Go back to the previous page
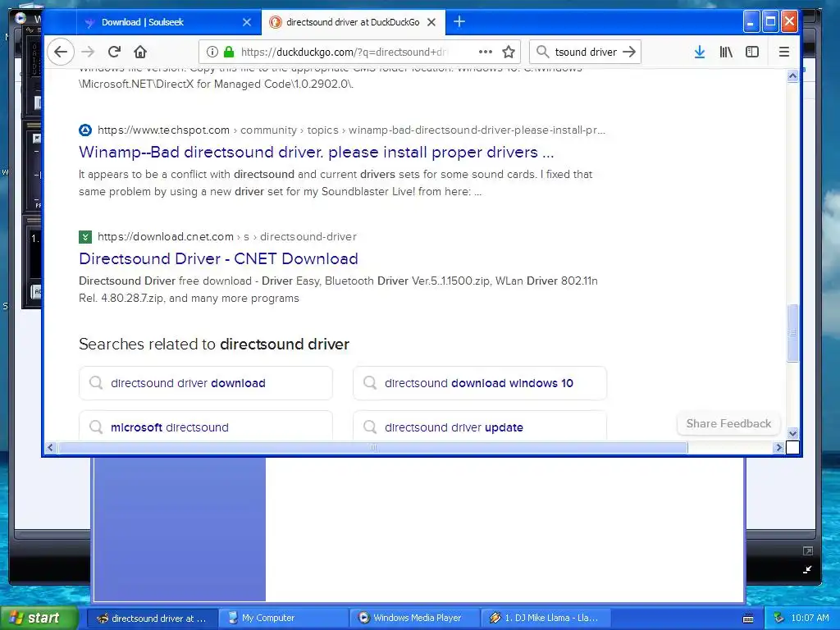Image resolution: width=840 pixels, height=630 pixels. click(61, 52)
